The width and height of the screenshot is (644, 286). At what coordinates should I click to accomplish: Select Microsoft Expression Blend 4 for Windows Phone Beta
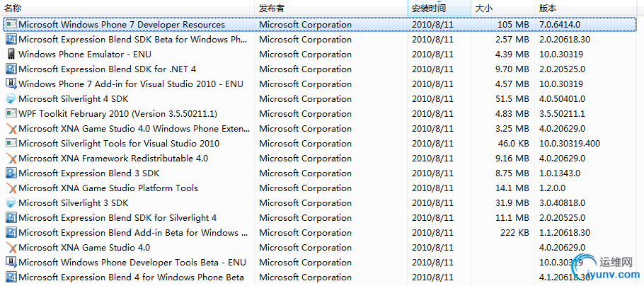point(132,277)
